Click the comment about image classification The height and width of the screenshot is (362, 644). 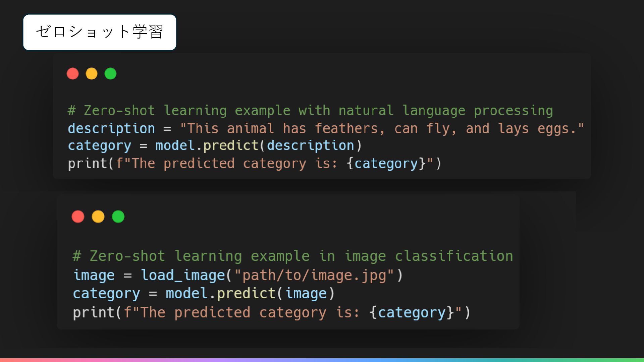point(293,256)
